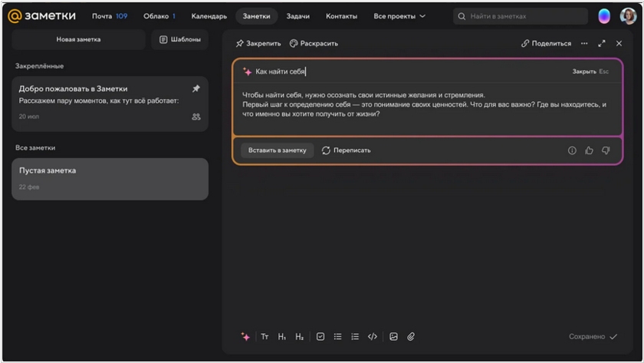Insert an image into the note
The height and width of the screenshot is (363, 644).
(x=393, y=336)
